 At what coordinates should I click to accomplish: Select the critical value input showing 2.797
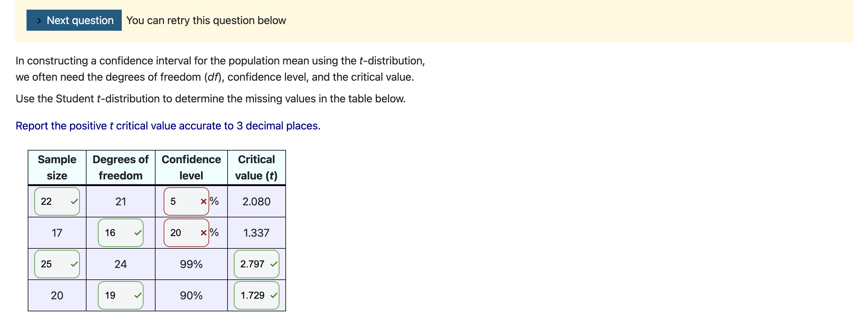tap(254, 264)
